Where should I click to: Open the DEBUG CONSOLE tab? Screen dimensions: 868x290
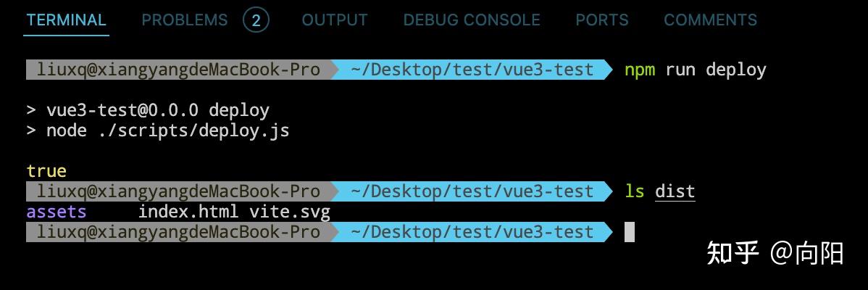(472, 20)
